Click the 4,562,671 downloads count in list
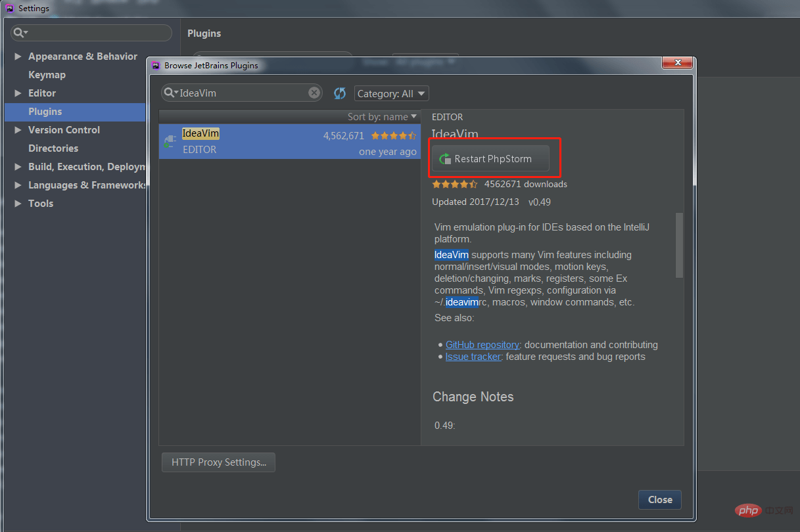800x532 pixels. 343,136
